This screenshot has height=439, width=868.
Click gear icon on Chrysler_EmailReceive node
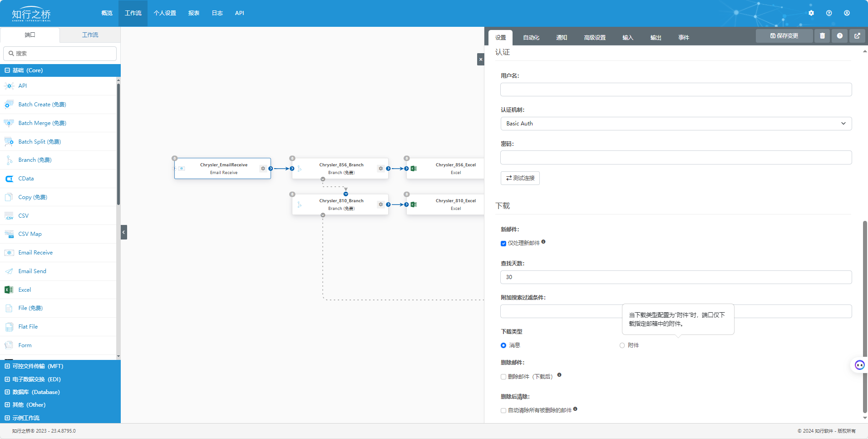coord(263,169)
